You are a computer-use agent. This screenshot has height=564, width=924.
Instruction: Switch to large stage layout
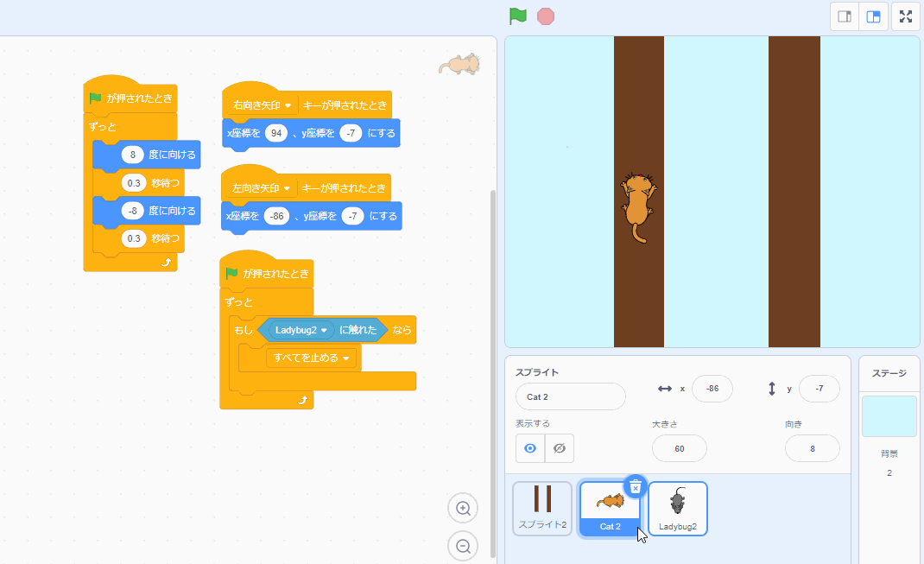[873, 16]
